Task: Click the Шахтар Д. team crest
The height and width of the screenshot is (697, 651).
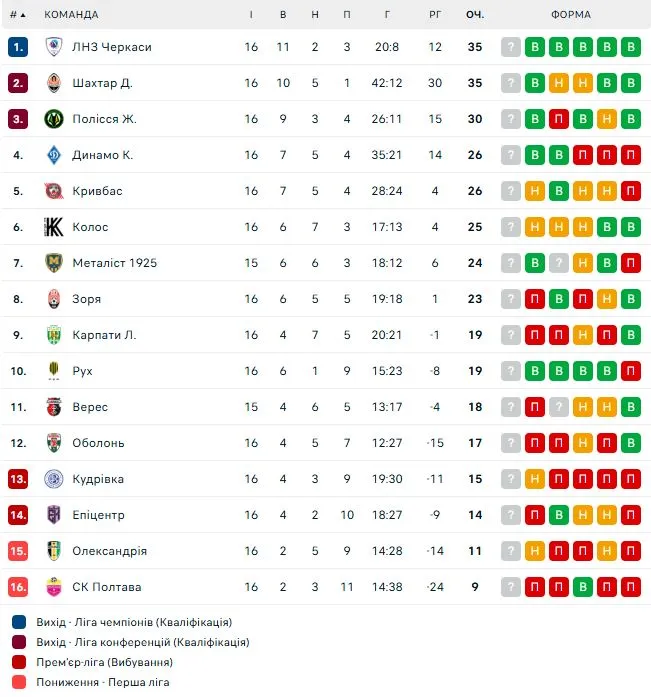Action: pyautogui.click(x=54, y=83)
